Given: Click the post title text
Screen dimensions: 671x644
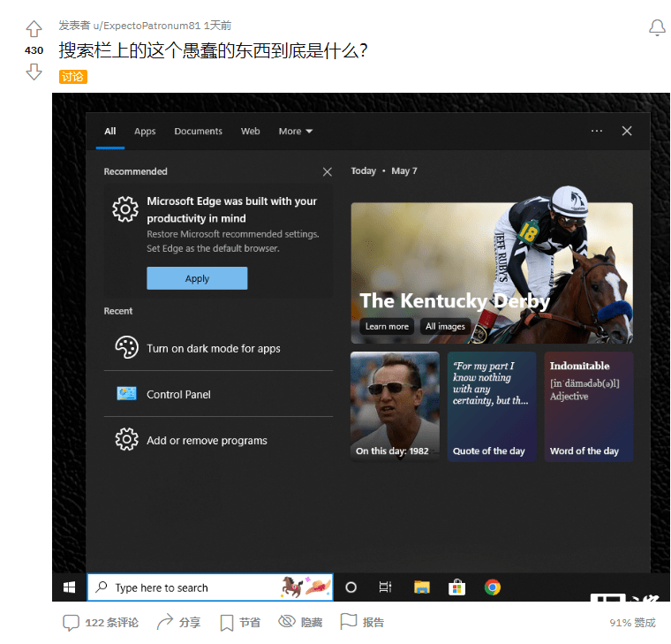Looking at the screenshot, I should tap(213, 50).
